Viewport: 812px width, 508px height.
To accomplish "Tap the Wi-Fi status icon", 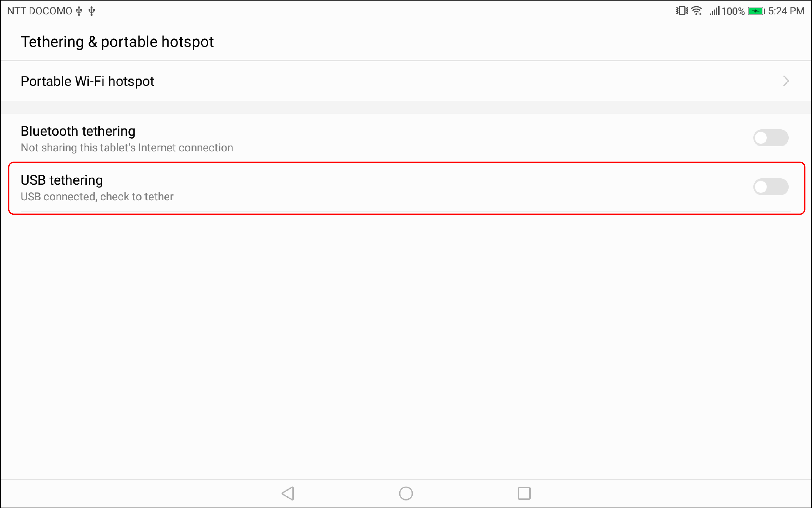I will pos(697,11).
